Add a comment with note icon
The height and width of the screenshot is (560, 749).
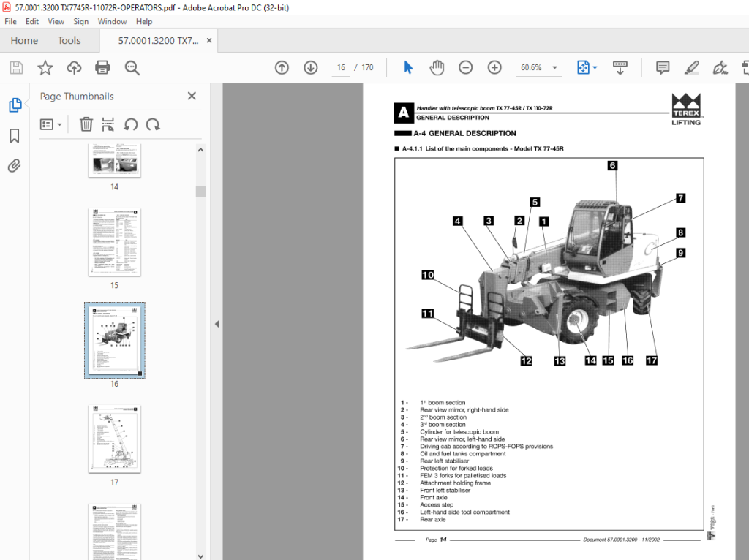click(x=663, y=68)
